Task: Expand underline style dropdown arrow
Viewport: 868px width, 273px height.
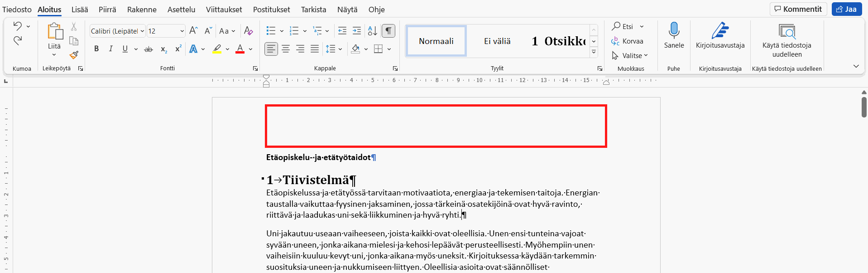Action: click(136, 49)
